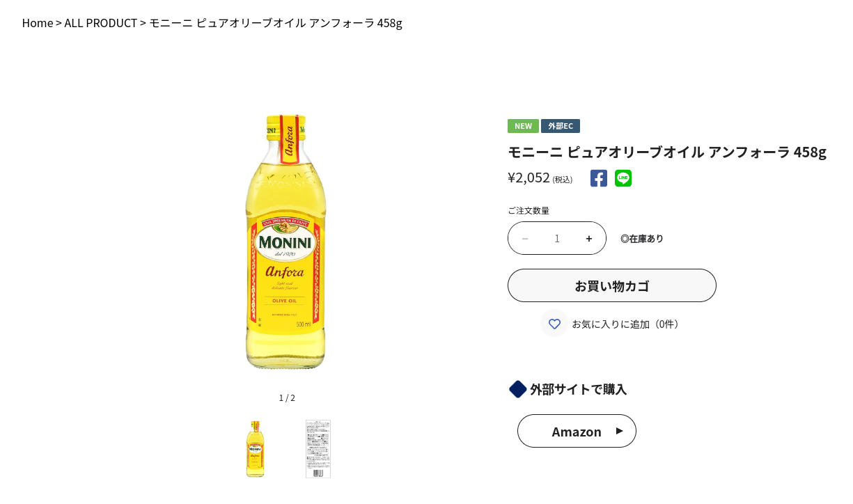Click the heart favorite icon

[554, 324]
